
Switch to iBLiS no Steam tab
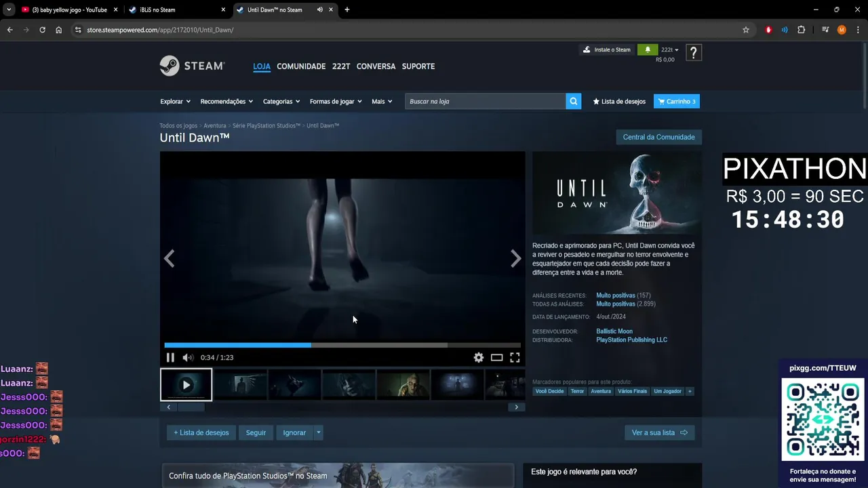(176, 9)
